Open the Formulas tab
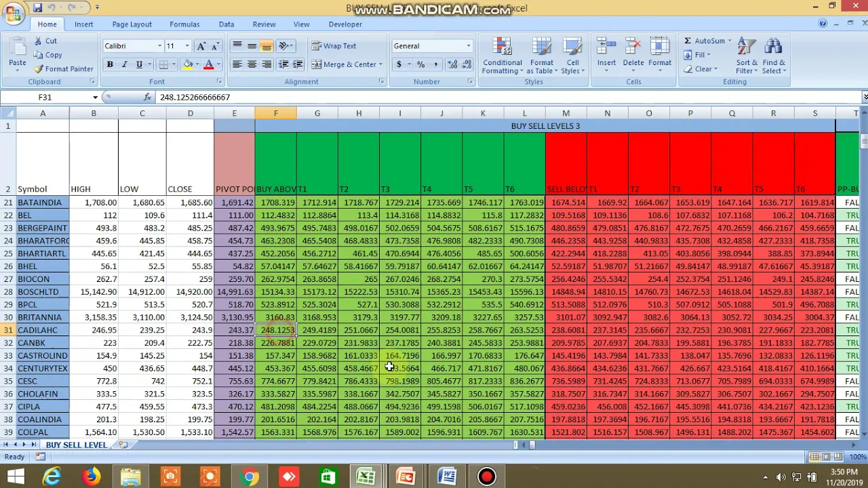 (184, 24)
